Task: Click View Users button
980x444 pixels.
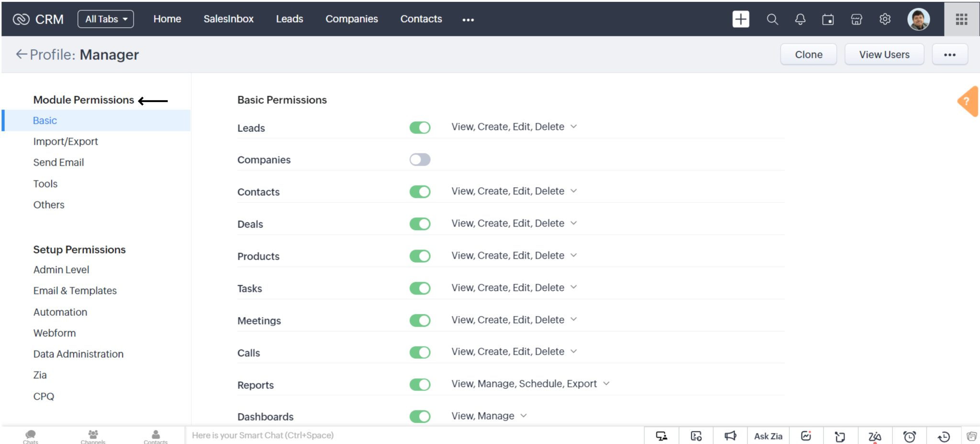Action: (884, 54)
